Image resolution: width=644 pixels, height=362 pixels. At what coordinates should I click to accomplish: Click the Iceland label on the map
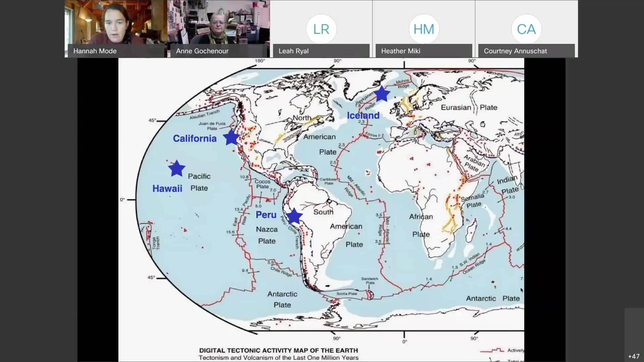pos(363,115)
